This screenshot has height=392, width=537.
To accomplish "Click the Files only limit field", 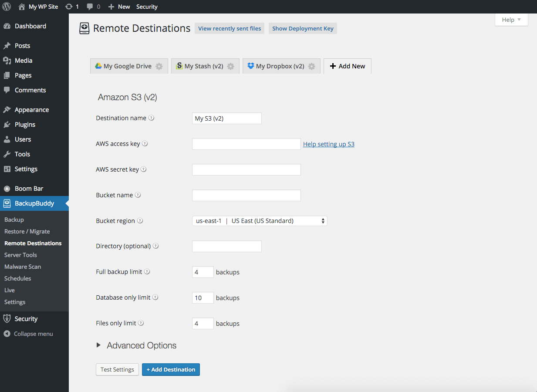I will click(203, 324).
